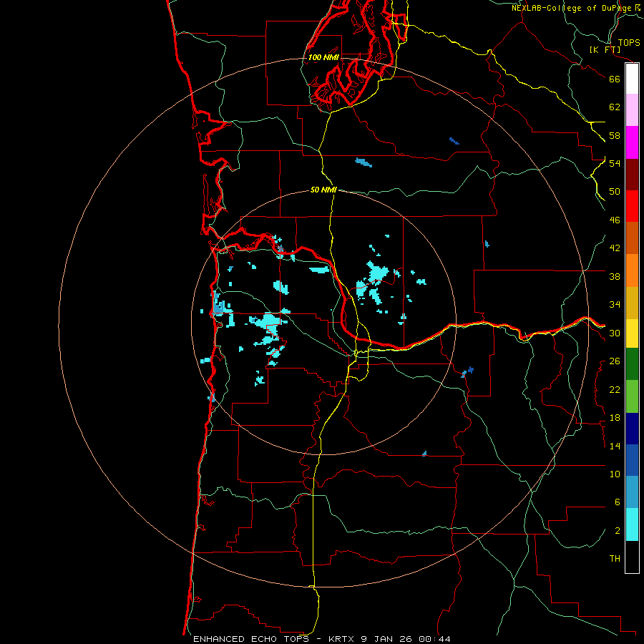Click the TOPS legend title
644x644 pixels.
(x=629, y=43)
